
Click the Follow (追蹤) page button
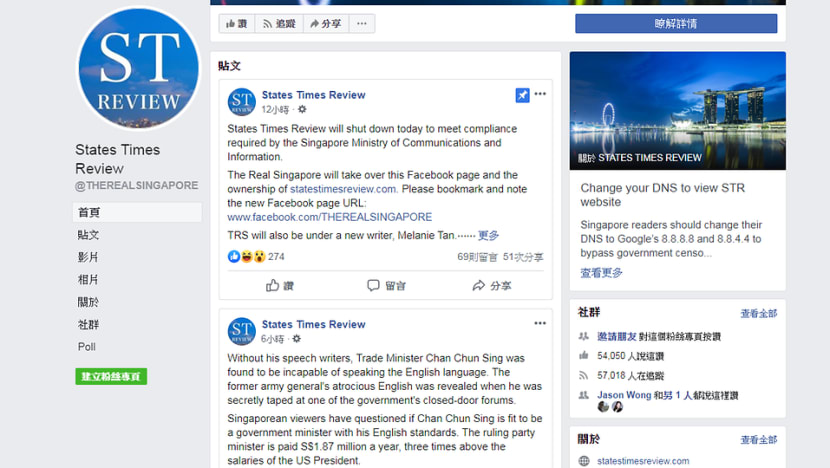pos(279,23)
